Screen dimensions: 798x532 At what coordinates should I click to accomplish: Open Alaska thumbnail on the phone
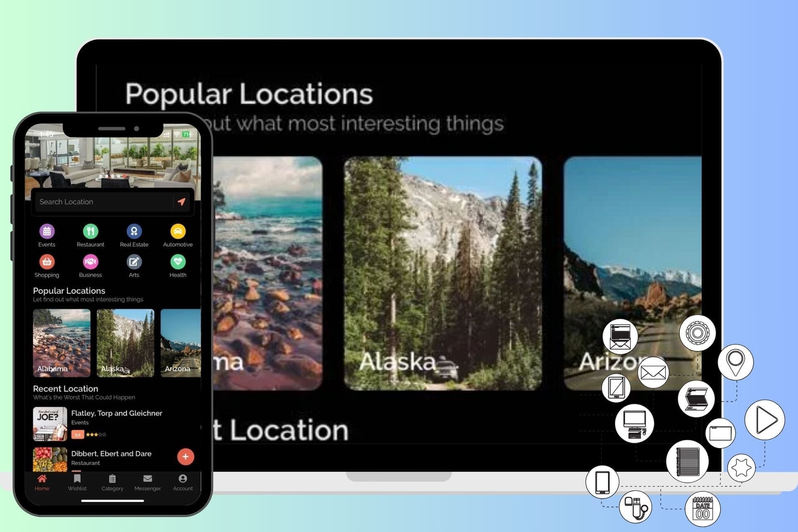(x=126, y=343)
